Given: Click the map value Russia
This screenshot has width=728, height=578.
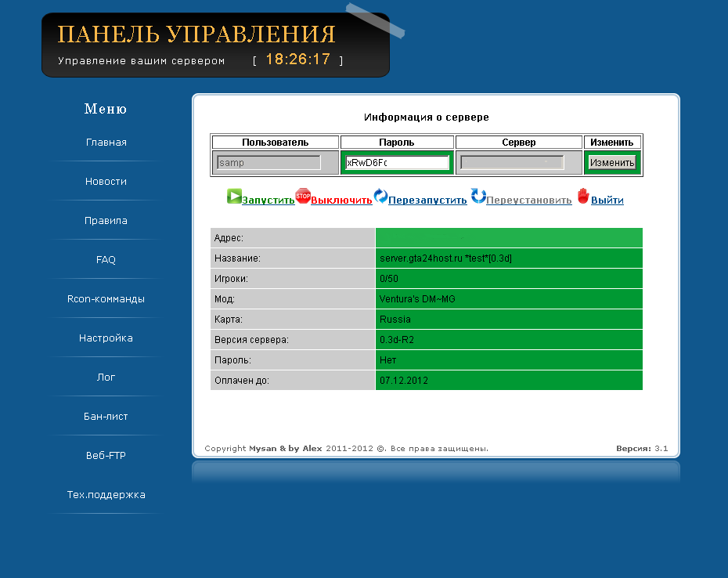Looking at the screenshot, I should coord(395,320).
